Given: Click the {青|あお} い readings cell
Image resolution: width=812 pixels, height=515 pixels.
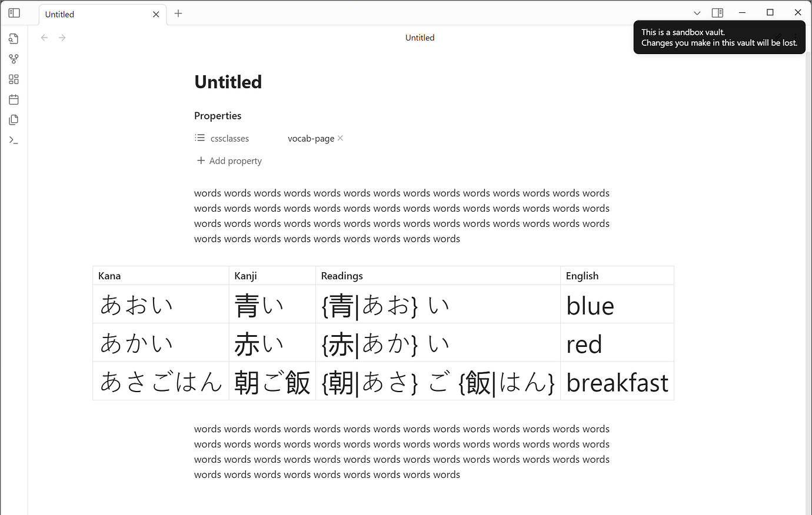Looking at the screenshot, I should click(x=438, y=305).
